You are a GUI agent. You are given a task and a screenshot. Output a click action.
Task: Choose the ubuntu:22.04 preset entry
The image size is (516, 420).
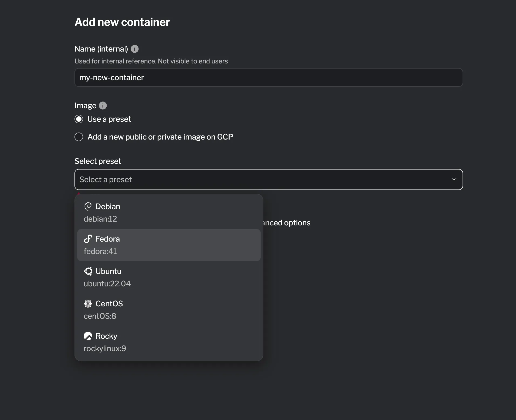pyautogui.click(x=169, y=277)
